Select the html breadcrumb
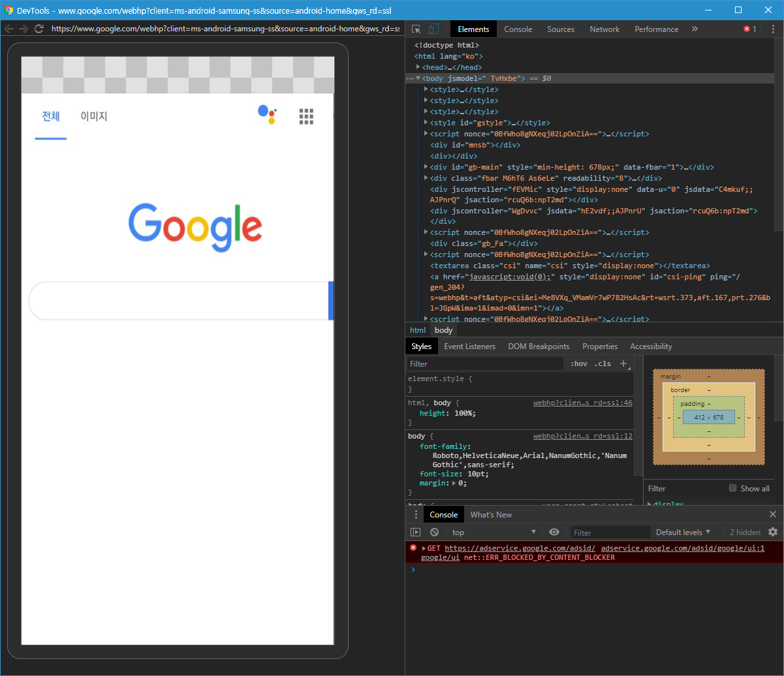 pos(418,330)
